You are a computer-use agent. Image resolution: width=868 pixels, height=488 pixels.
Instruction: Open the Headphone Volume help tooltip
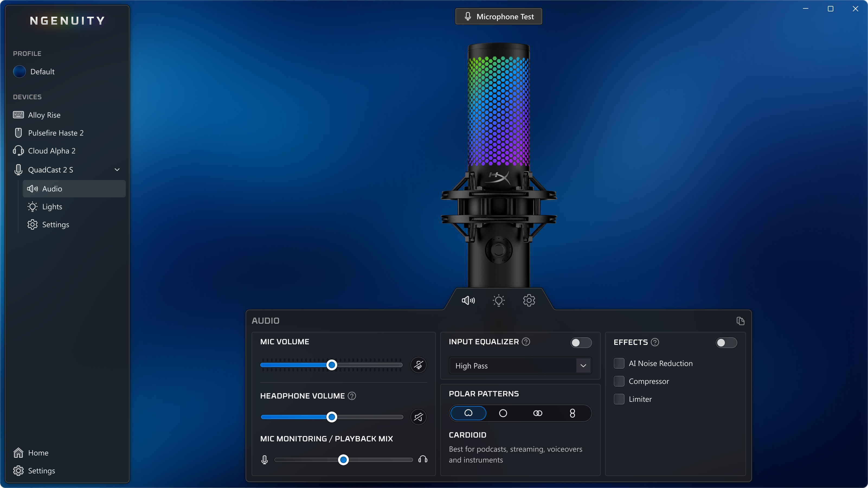(352, 396)
